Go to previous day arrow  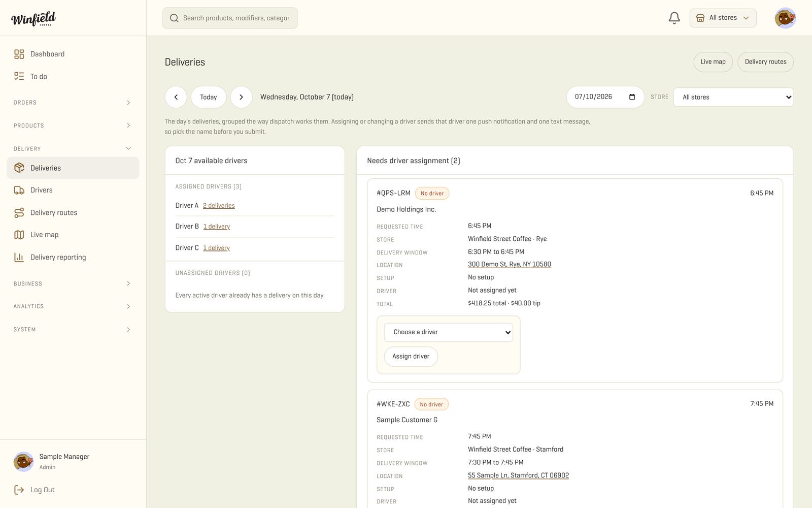tap(176, 97)
